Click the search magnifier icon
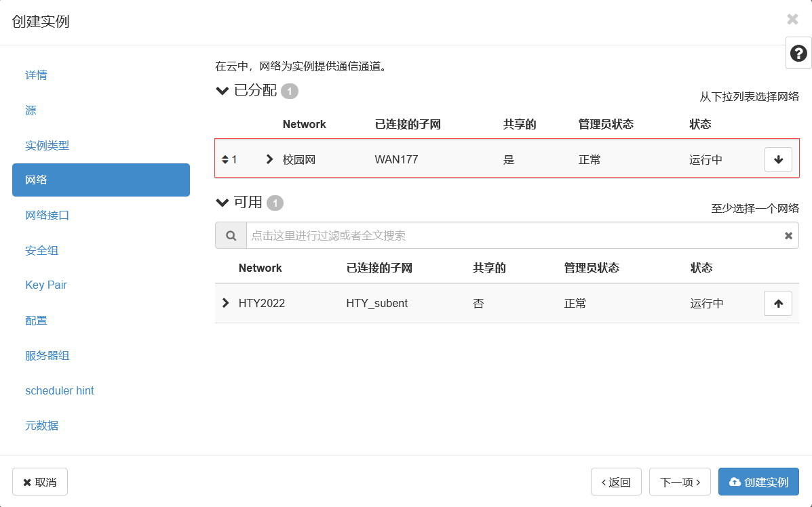 click(x=231, y=235)
